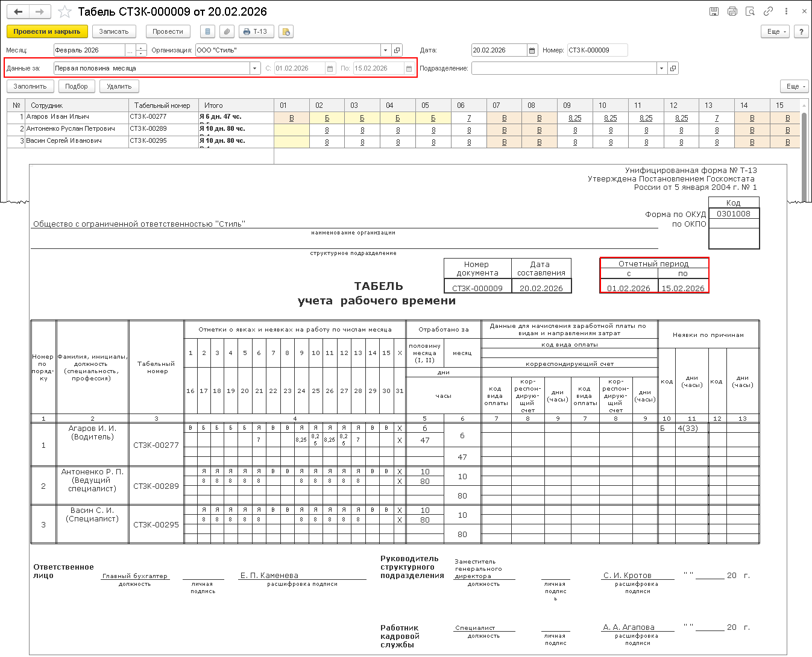
Task: Click the Табельный номер column header
Action: pos(163,105)
